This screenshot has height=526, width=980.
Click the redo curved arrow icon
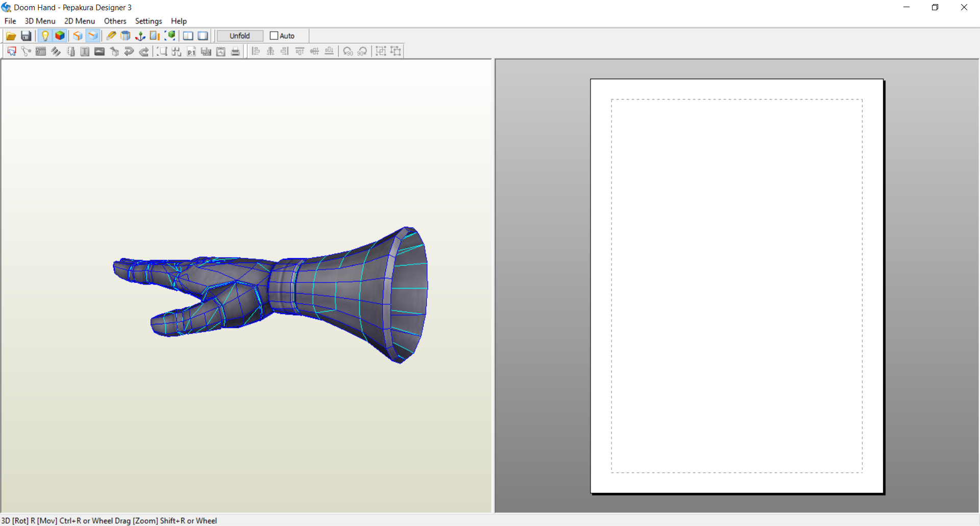click(x=144, y=51)
